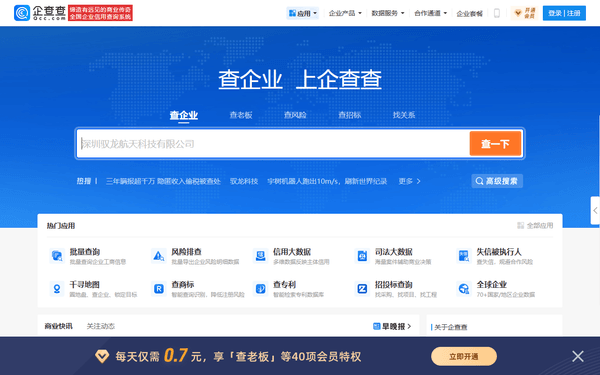Screen dimensions: 600x375
Task: Click the 招投标查询 title text
Action: pos(394,285)
